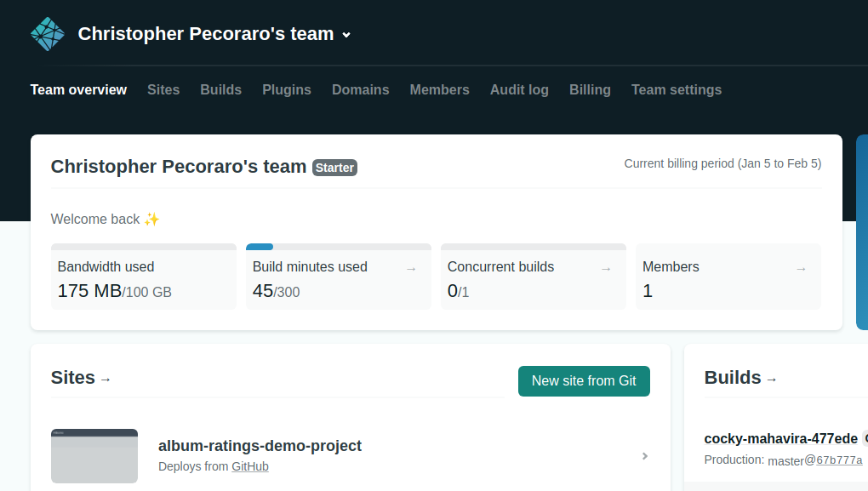Open the team switcher dropdown

(x=345, y=35)
